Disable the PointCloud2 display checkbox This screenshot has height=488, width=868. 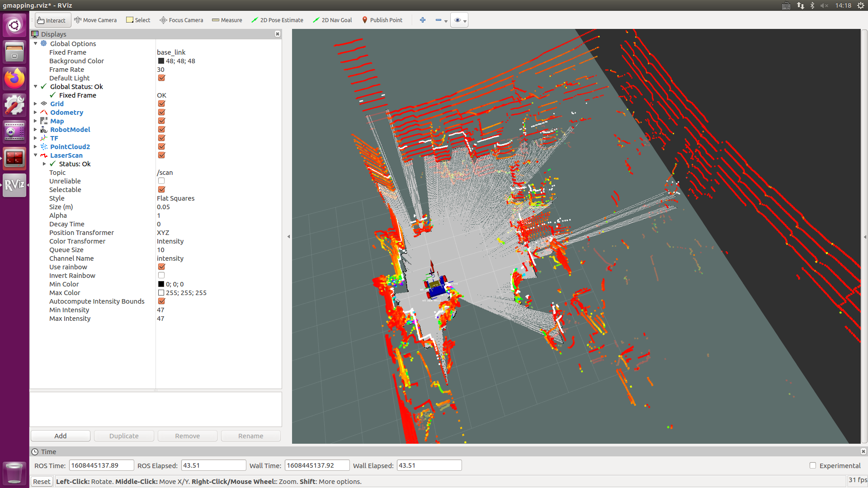point(161,147)
